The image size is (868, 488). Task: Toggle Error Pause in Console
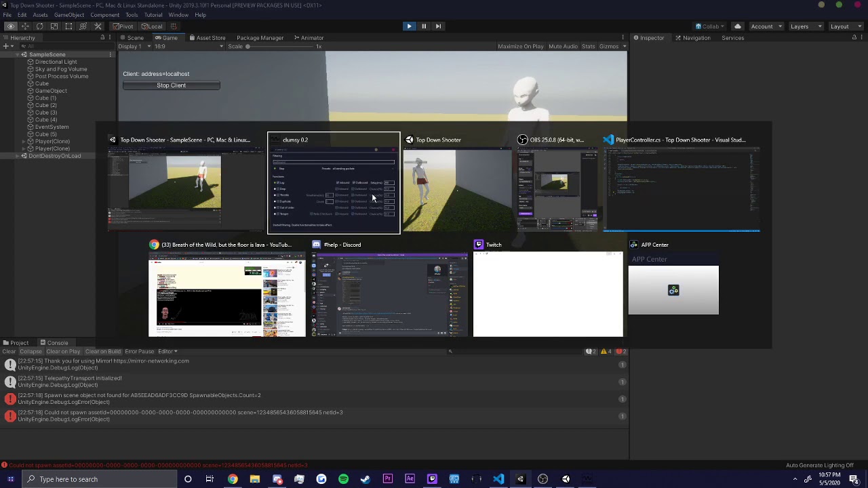pyautogui.click(x=139, y=351)
